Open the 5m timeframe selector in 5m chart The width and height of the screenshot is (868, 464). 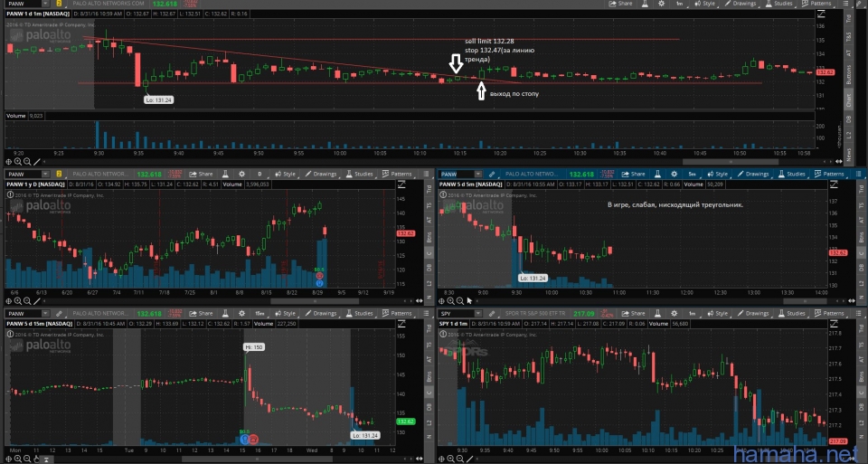pyautogui.click(x=692, y=174)
